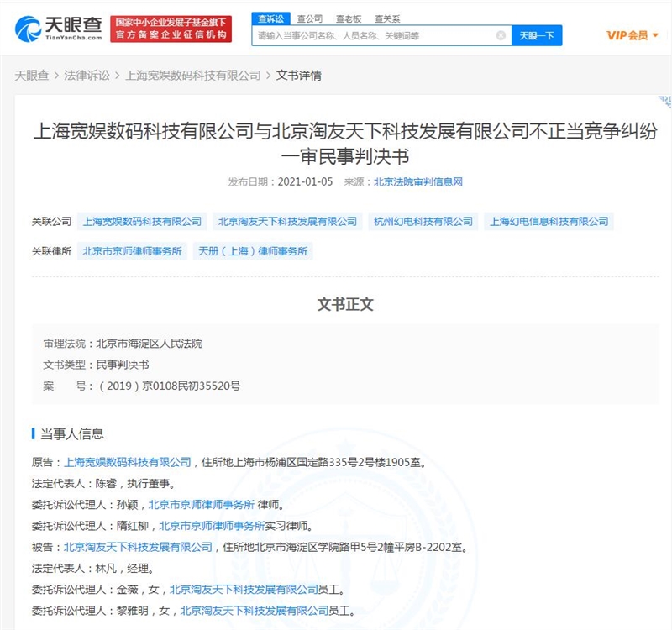
Task: Open the 上海宽娱数码科技有限公司 breadcrumb link
Action: coord(193,76)
